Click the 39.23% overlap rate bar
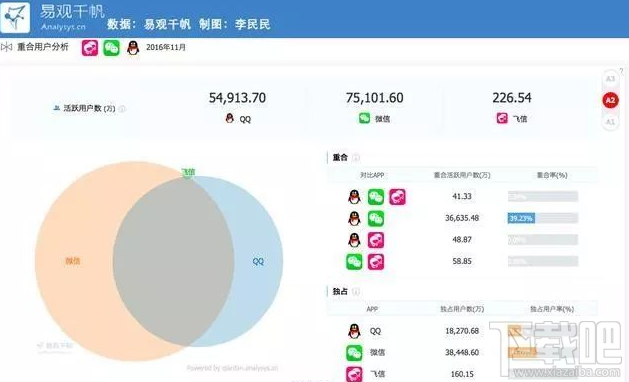 pos(543,218)
